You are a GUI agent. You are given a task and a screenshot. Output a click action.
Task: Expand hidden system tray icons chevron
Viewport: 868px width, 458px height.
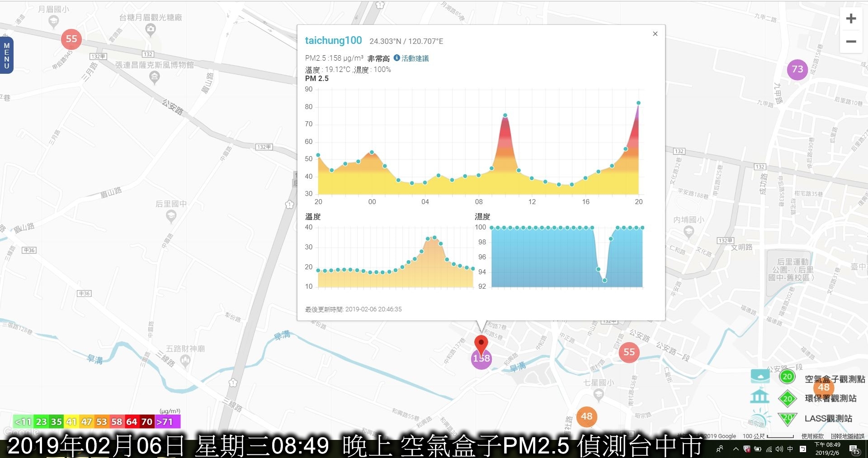pyautogui.click(x=736, y=449)
